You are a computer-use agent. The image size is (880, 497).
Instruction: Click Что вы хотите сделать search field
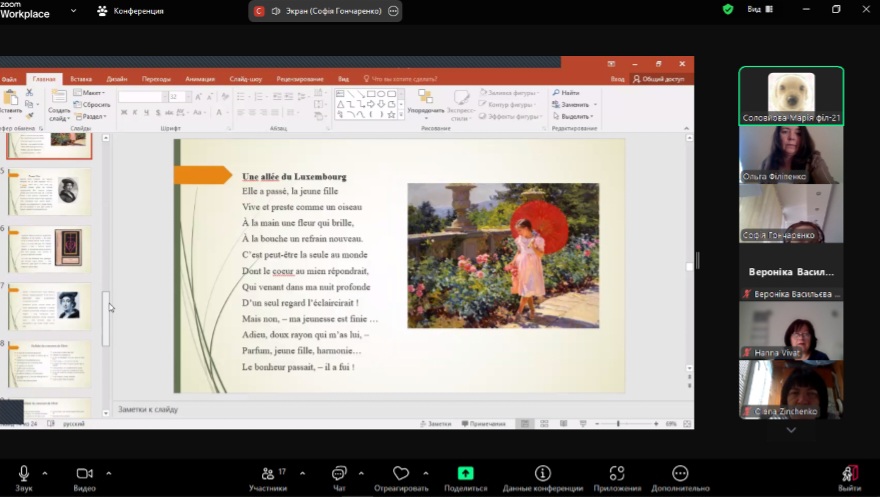[x=400, y=79]
